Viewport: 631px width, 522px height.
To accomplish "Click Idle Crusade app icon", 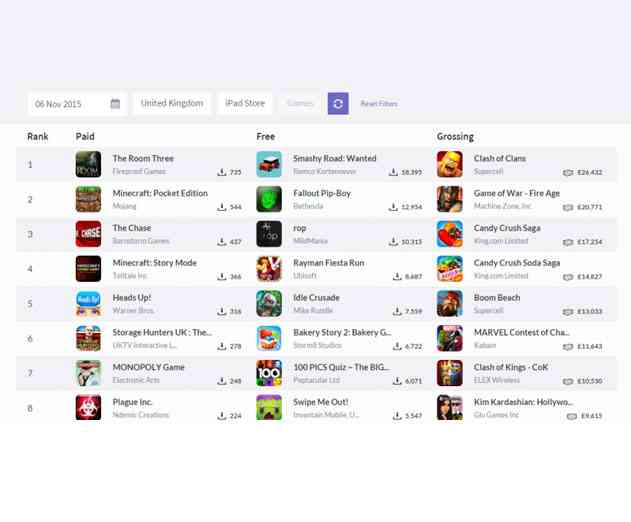I will (x=269, y=303).
